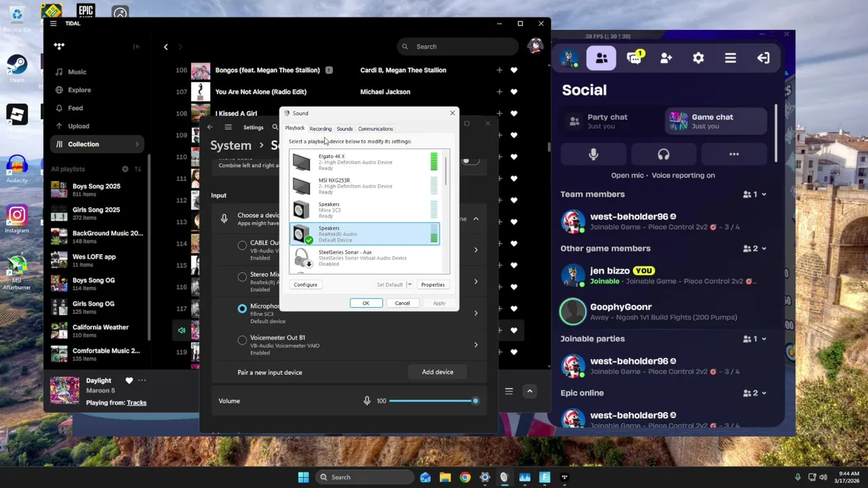This screenshot has width=868, height=488.
Task: Open the chat notifications icon in Social panel
Action: (x=635, y=58)
